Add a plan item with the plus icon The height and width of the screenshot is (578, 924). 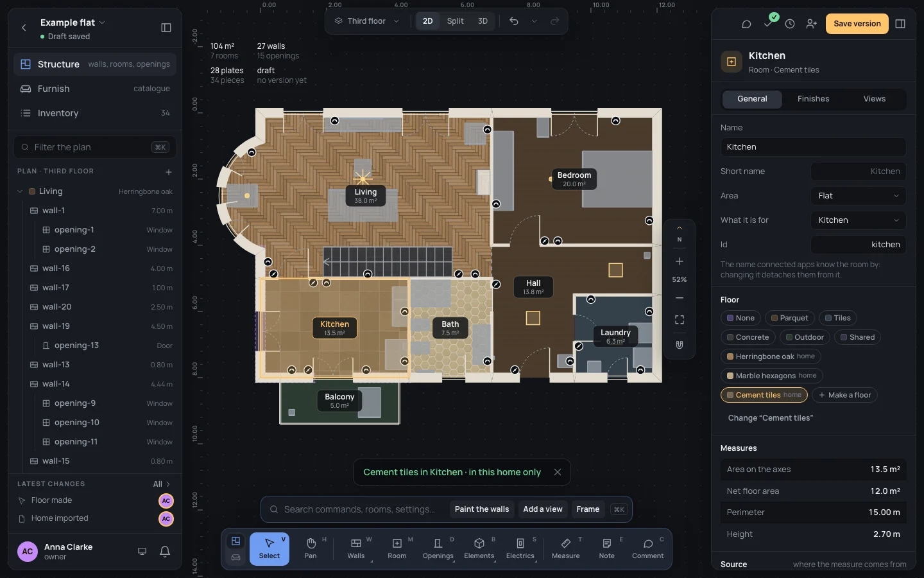pos(169,172)
